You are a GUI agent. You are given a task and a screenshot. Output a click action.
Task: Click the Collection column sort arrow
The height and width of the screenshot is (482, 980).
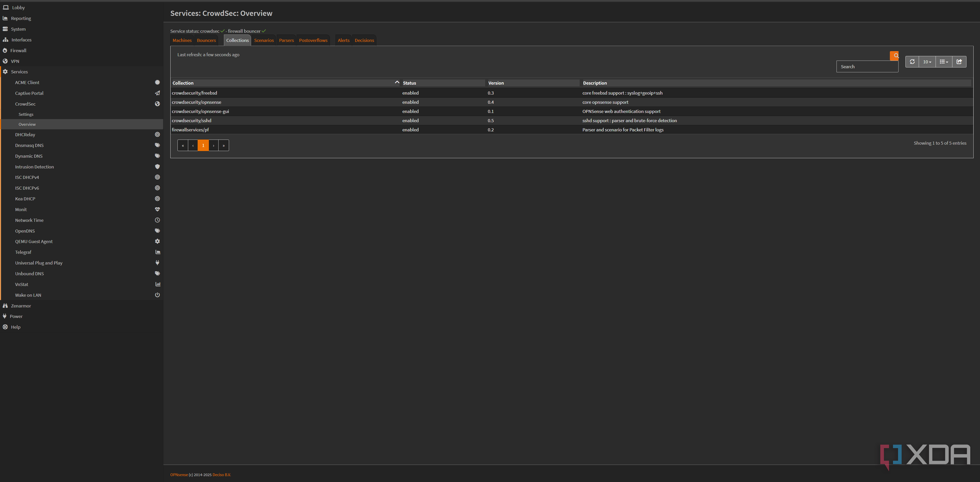click(x=397, y=82)
